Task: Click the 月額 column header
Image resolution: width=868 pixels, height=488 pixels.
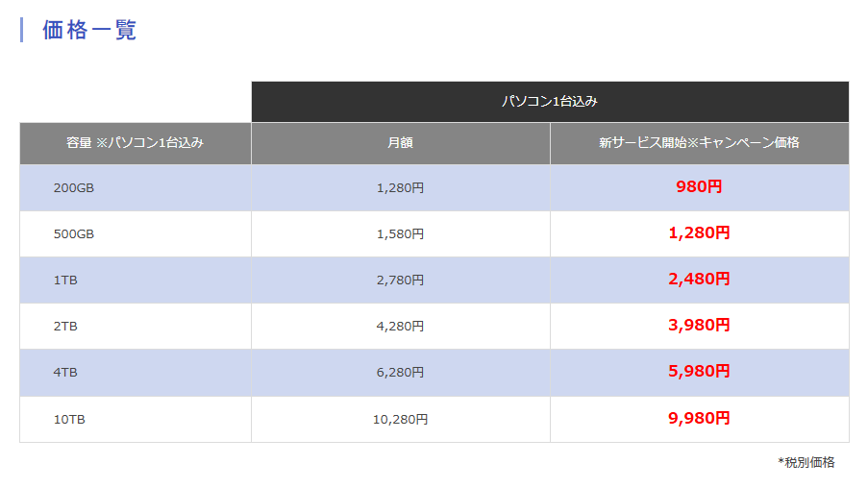Action: [x=400, y=143]
